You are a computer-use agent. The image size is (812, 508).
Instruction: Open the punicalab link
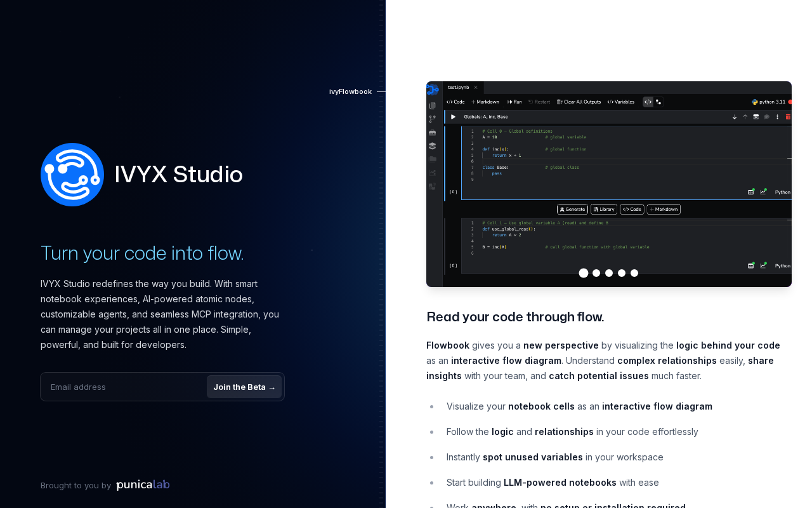143,485
